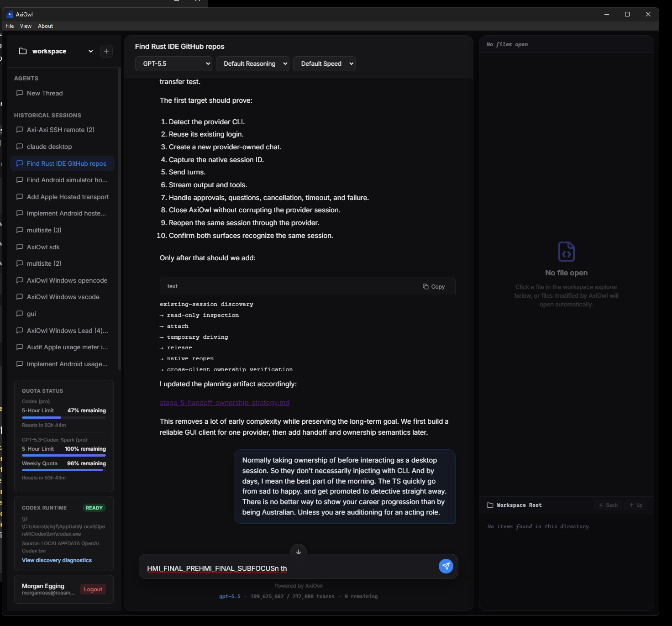This screenshot has height=626, width=672.
Task: Click the Powered by AxiOwl text
Action: [299, 586]
